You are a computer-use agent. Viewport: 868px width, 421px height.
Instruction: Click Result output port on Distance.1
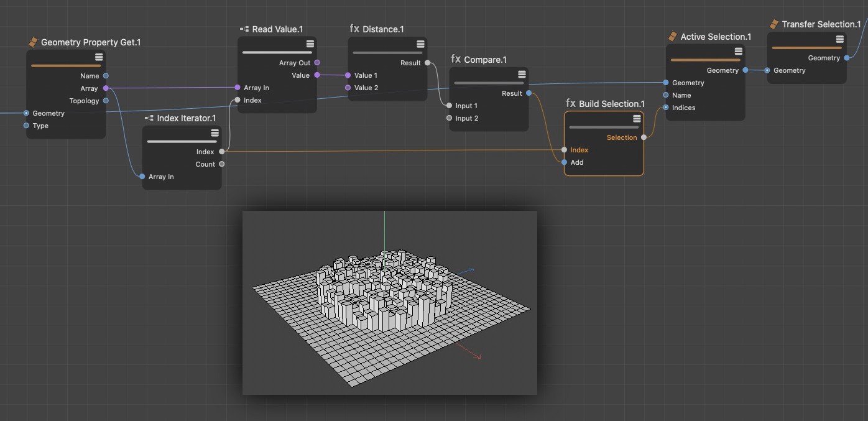click(x=427, y=63)
